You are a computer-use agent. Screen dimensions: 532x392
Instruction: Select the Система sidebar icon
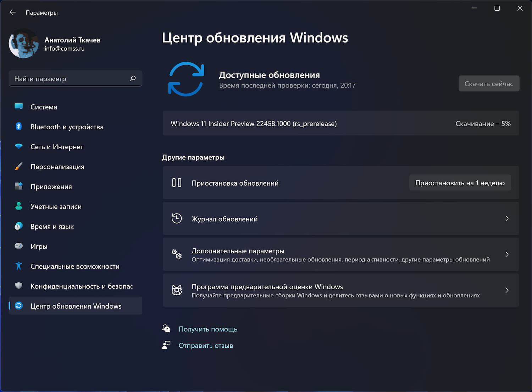(18, 106)
